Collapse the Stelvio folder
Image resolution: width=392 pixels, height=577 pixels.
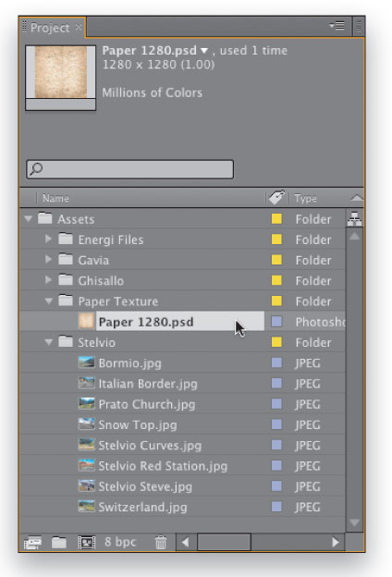(49, 342)
